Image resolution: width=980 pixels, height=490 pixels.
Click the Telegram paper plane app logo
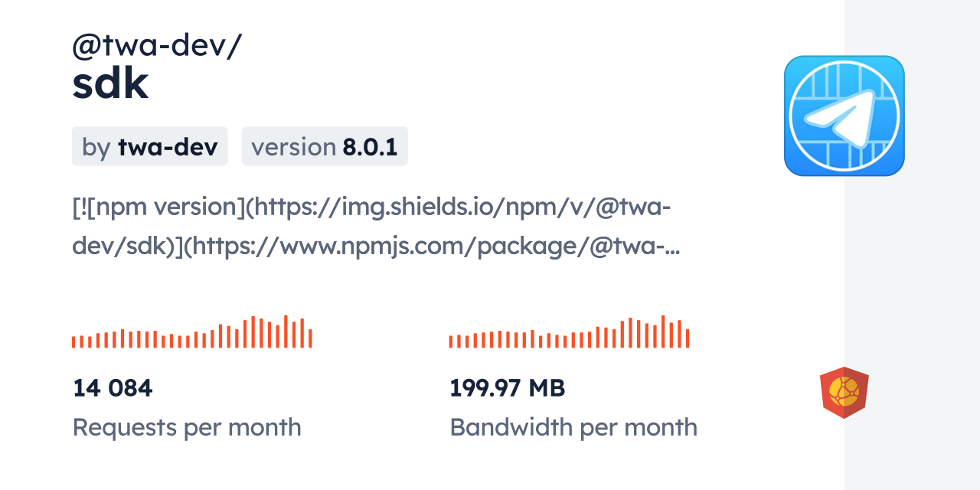844,116
